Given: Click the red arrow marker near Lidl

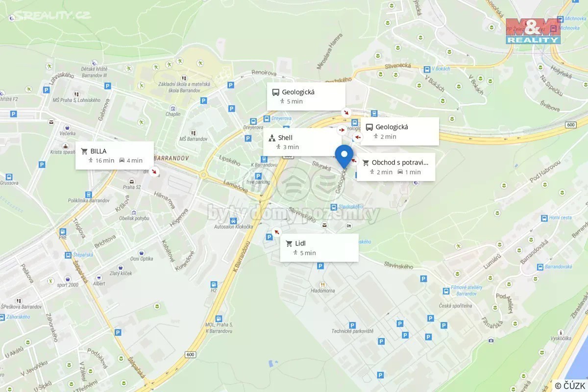Looking at the screenshot, I should click(x=276, y=232).
